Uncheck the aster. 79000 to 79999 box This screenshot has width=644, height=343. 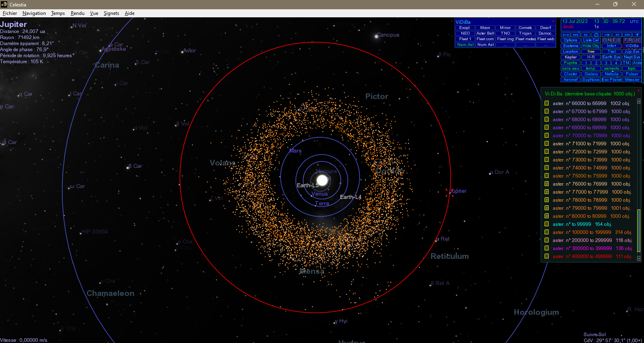(547, 208)
